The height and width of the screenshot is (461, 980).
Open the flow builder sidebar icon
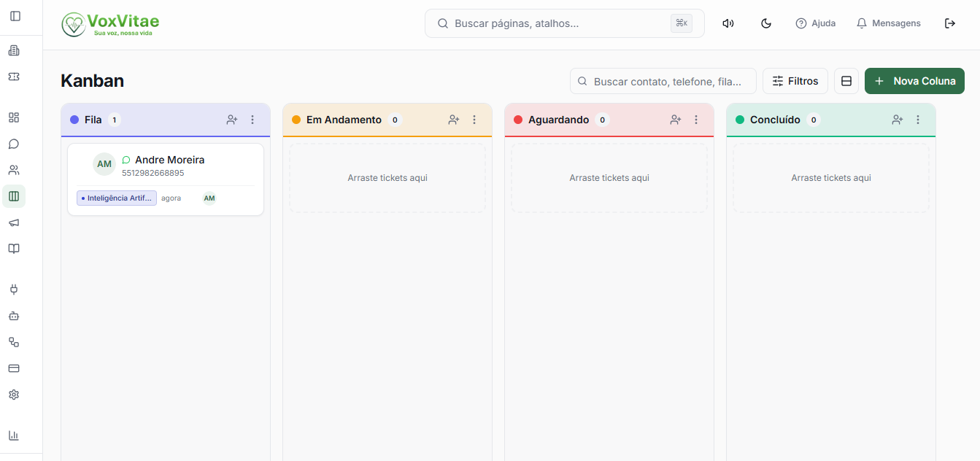(14, 342)
